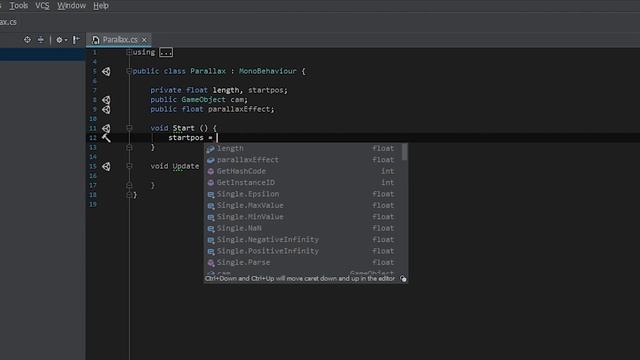Viewport: 640px width, 360px height.
Task: Click fold end marker on line 13
Action: 129,147
